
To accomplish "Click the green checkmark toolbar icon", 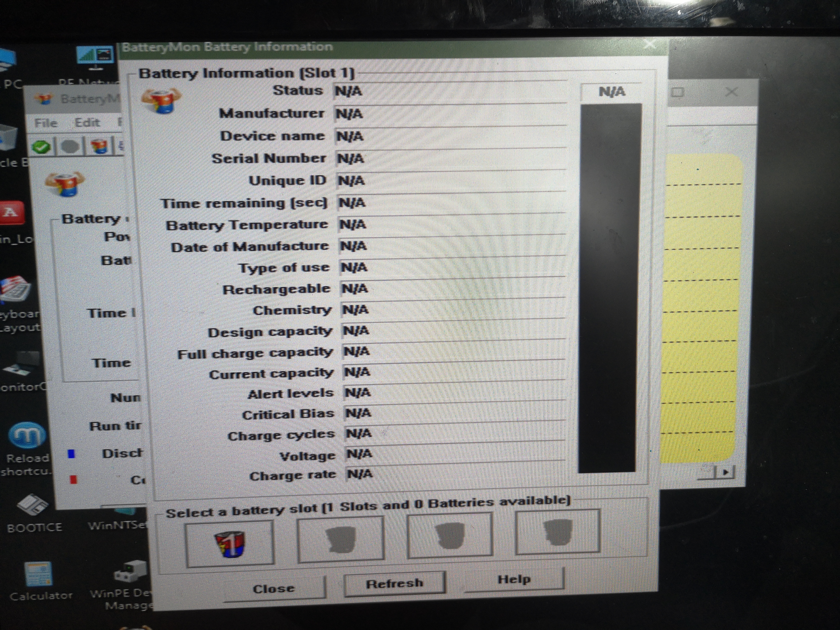I will (x=41, y=146).
